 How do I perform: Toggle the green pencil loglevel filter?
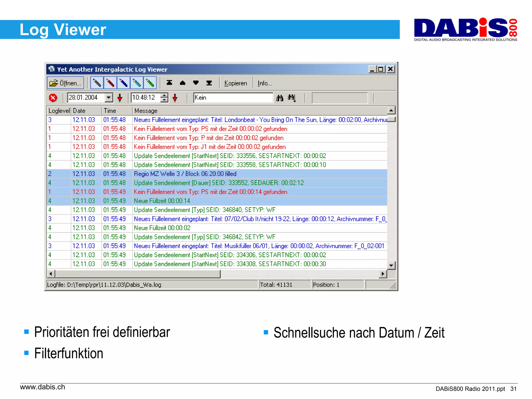pos(150,83)
